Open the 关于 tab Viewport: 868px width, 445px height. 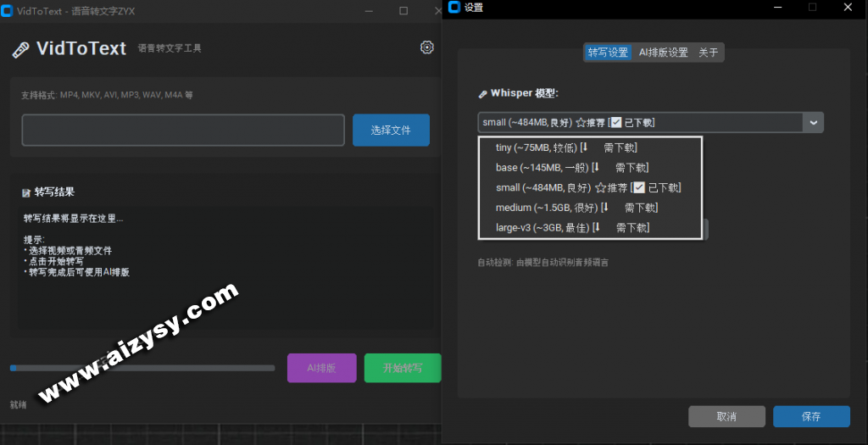[x=708, y=53]
